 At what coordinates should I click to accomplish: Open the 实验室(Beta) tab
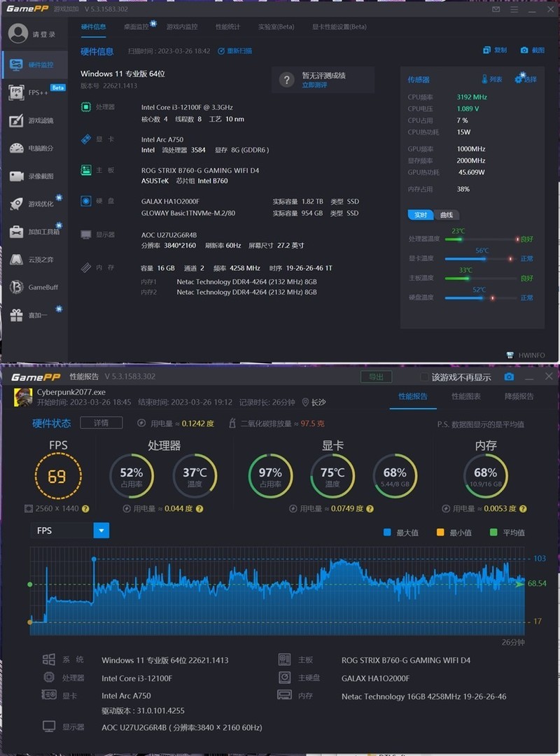click(276, 27)
